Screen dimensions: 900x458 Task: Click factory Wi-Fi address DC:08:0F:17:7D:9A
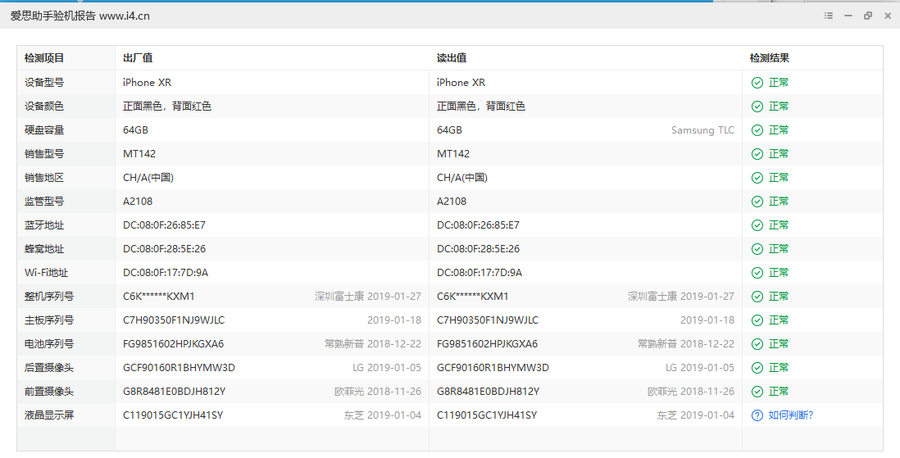165,273
